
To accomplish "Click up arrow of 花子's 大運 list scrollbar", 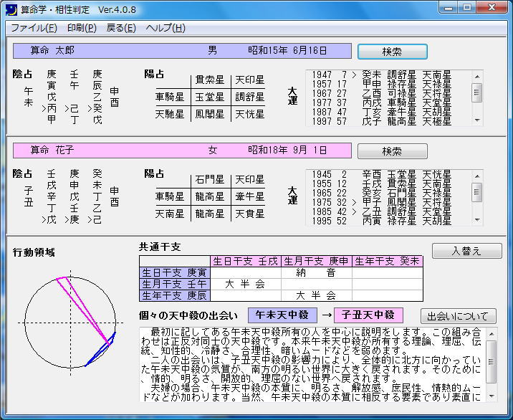I will click(x=477, y=176).
